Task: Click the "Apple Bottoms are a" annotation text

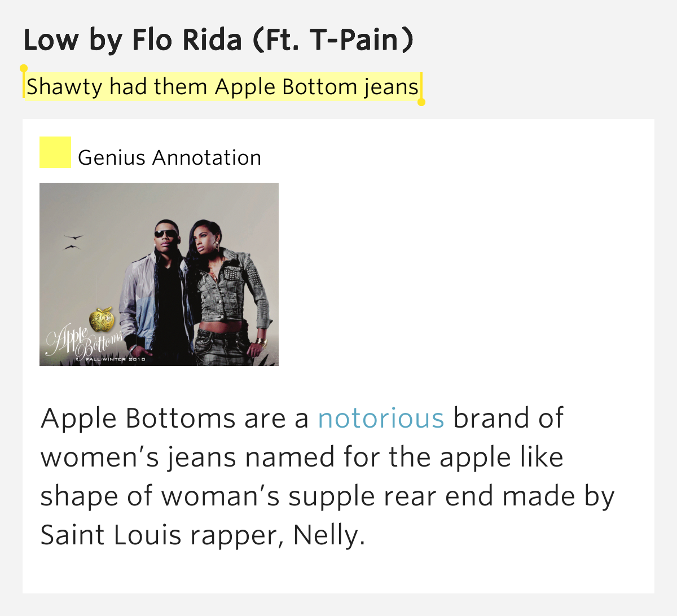Action: click(174, 419)
